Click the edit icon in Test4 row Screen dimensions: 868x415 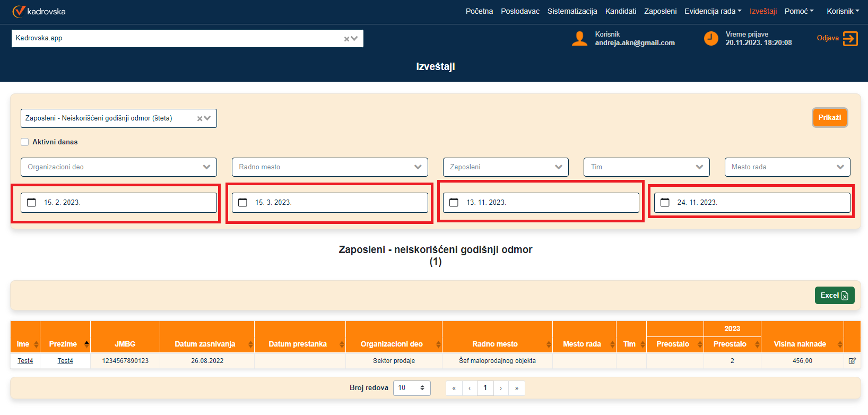click(x=852, y=361)
